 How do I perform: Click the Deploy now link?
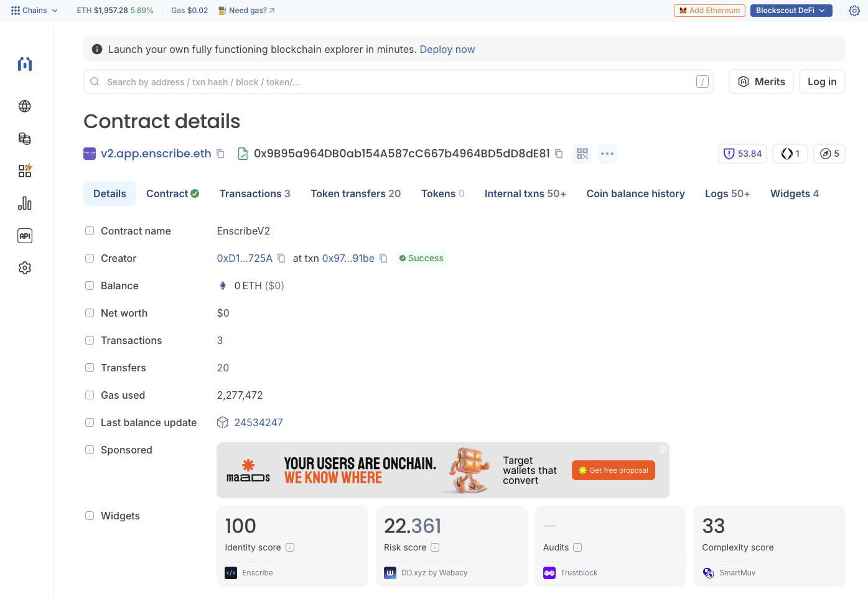[x=447, y=49]
